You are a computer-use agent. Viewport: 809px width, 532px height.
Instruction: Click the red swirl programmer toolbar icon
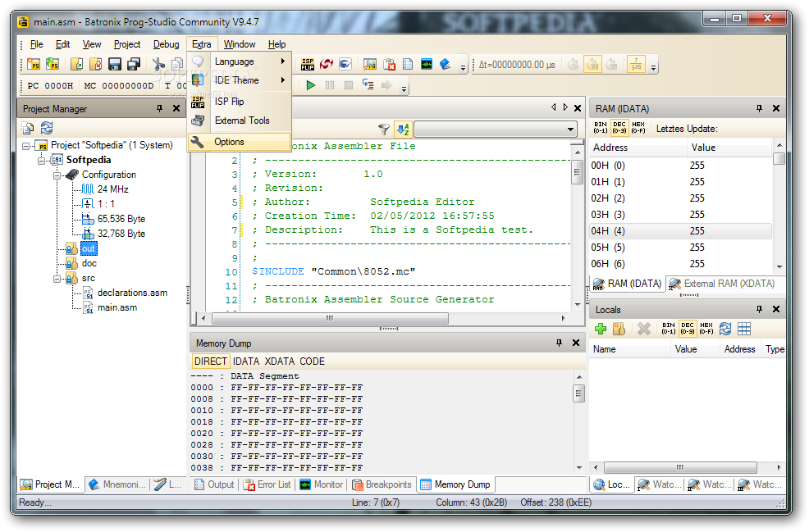(x=326, y=65)
